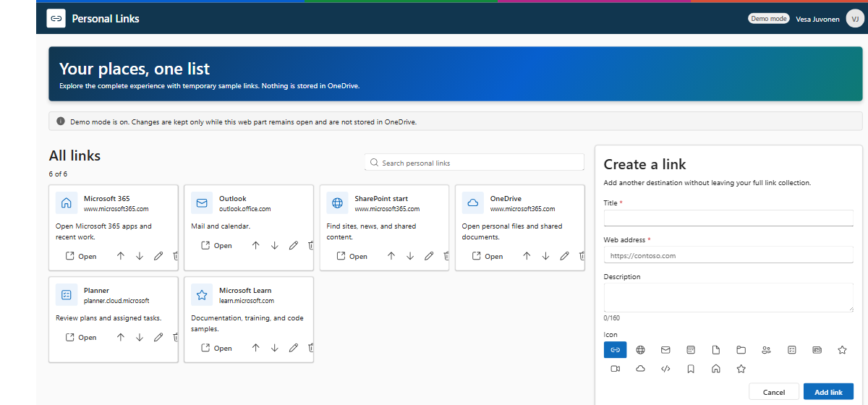Select the star icon beside the home icon
This screenshot has width=868, height=405.
[x=741, y=369]
